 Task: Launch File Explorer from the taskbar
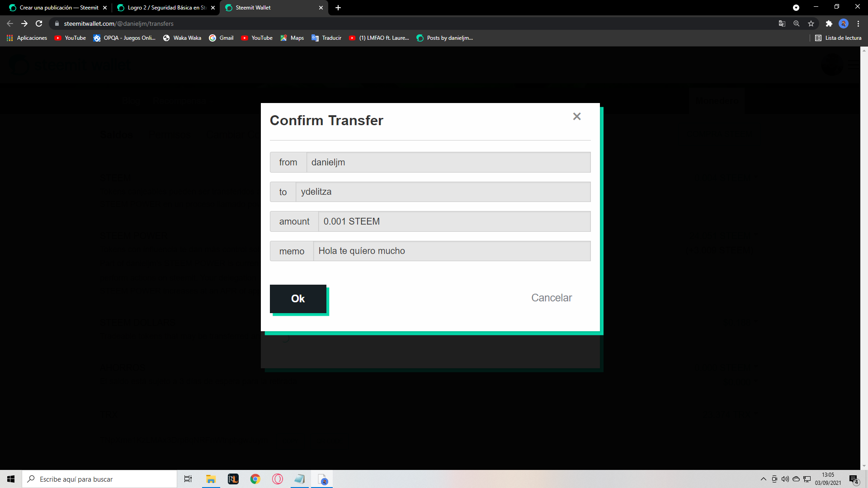[x=211, y=479]
